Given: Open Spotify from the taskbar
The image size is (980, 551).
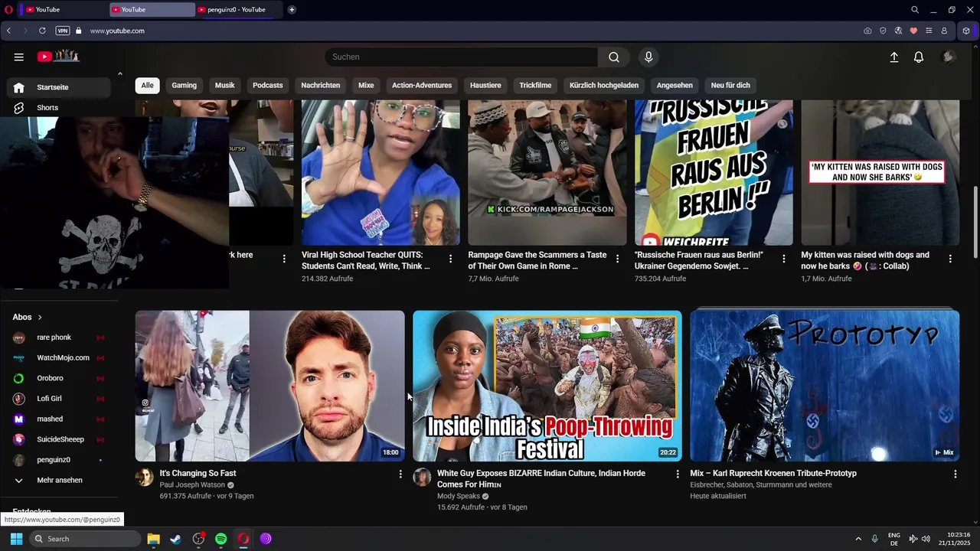Looking at the screenshot, I should [x=221, y=539].
